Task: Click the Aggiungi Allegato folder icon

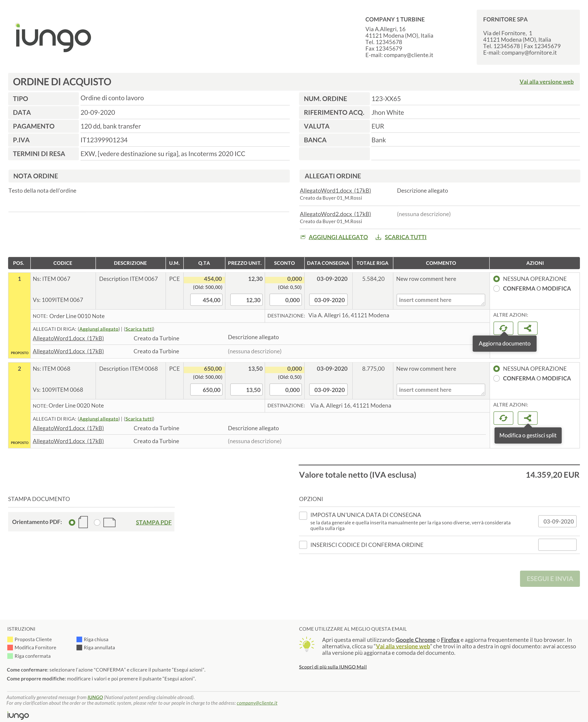Action: 303,237
